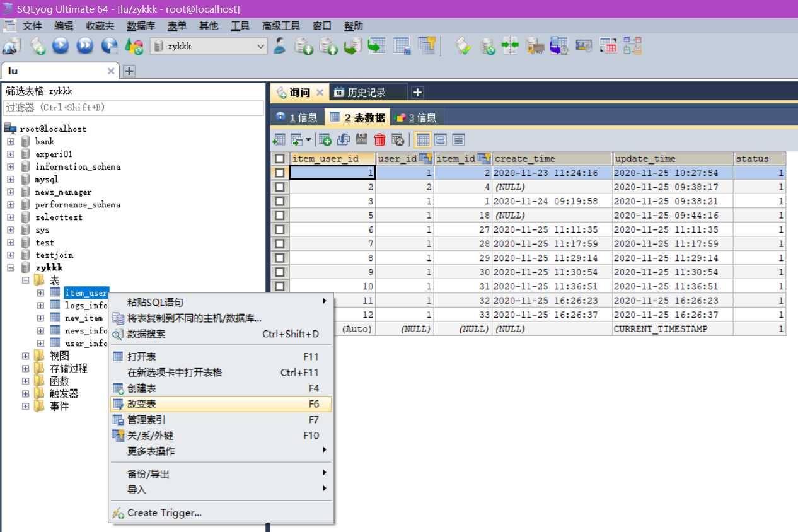
Task: Click the save changes floppy disk icon
Action: pos(362,139)
